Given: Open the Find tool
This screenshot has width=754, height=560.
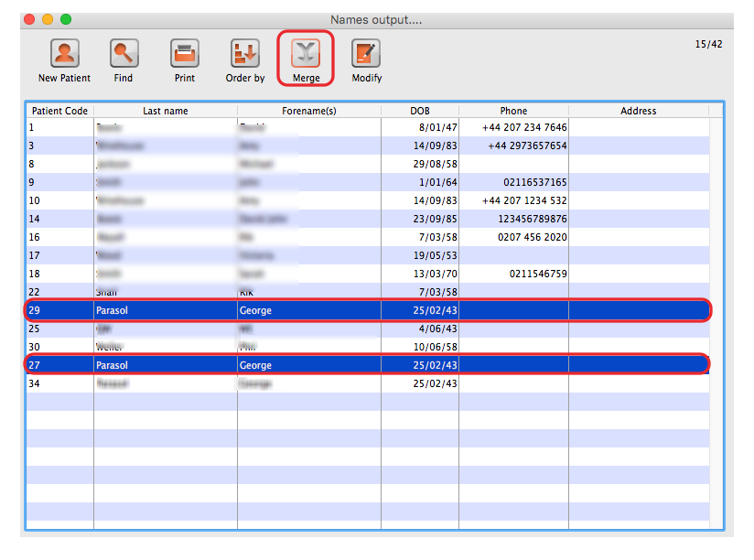Looking at the screenshot, I should (124, 54).
